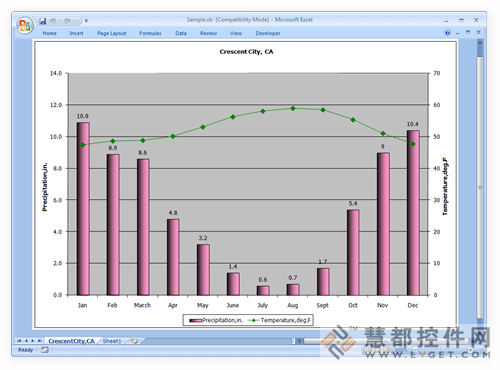The image size is (500, 370).
Task: Expand the Customize Quick Access Toolbar dropdown
Action: [86, 21]
